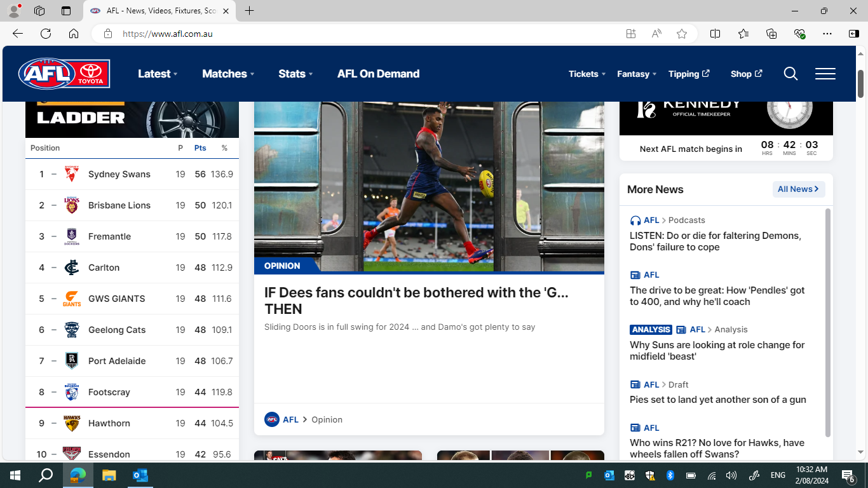Viewport: 868px width, 488px height.
Task: Click the Geelong Cats team logo
Action: point(72,330)
